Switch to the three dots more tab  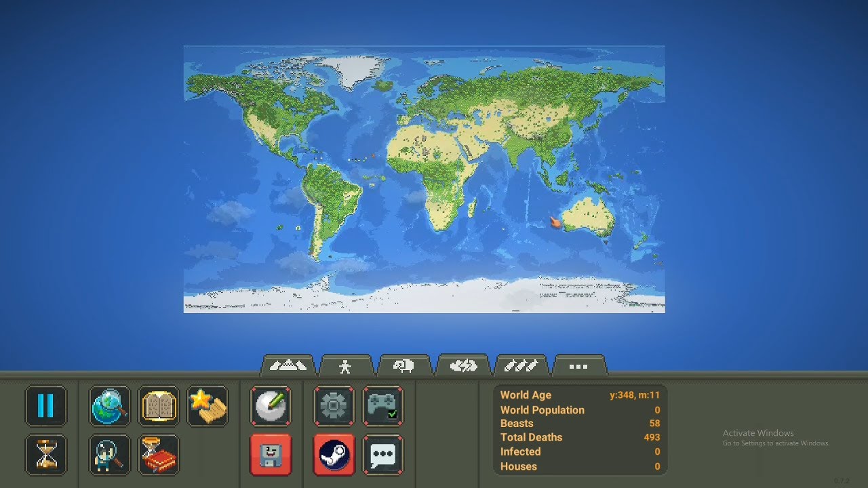click(x=578, y=365)
